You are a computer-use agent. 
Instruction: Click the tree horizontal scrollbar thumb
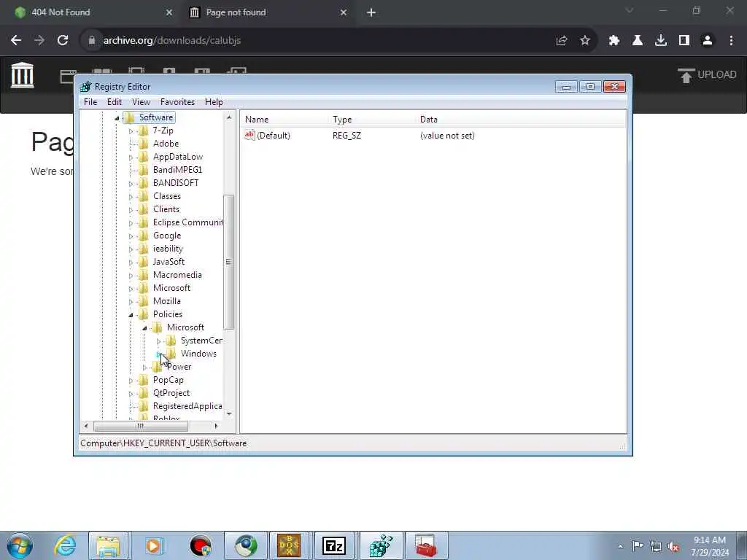click(141, 426)
